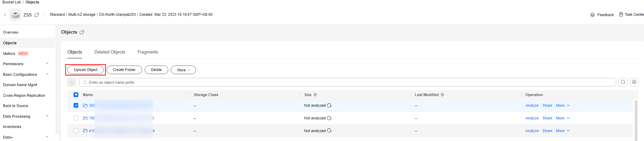This screenshot has height=141, width=644.
Task: Click Share link in the second row
Action: click(x=547, y=118)
